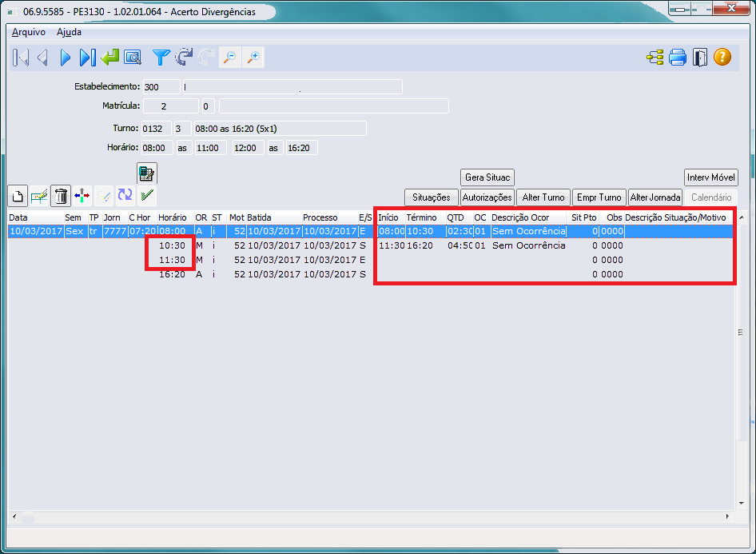Click the Início cell 11:30
756x554 pixels.
pyautogui.click(x=392, y=245)
